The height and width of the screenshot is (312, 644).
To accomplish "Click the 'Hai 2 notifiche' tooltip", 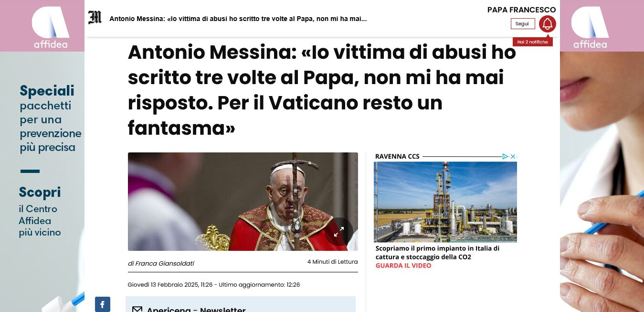I will [x=533, y=42].
